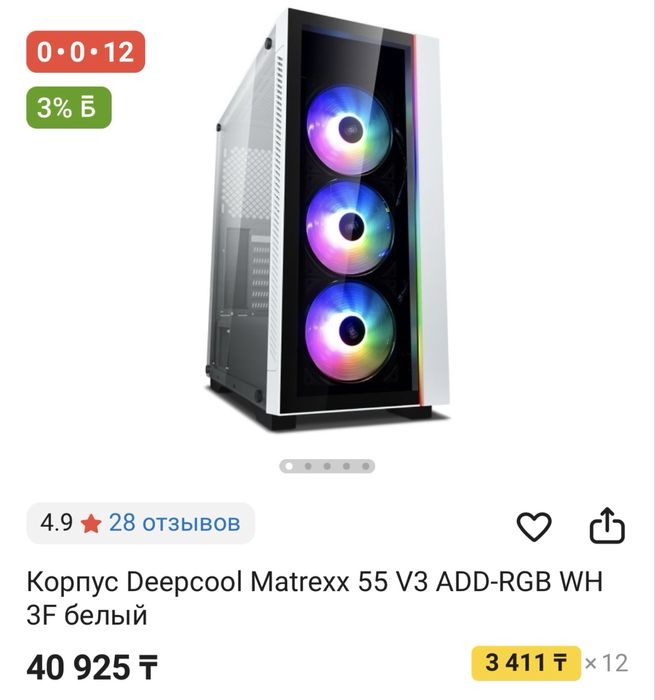Jump to the third carousel dot

click(x=327, y=466)
